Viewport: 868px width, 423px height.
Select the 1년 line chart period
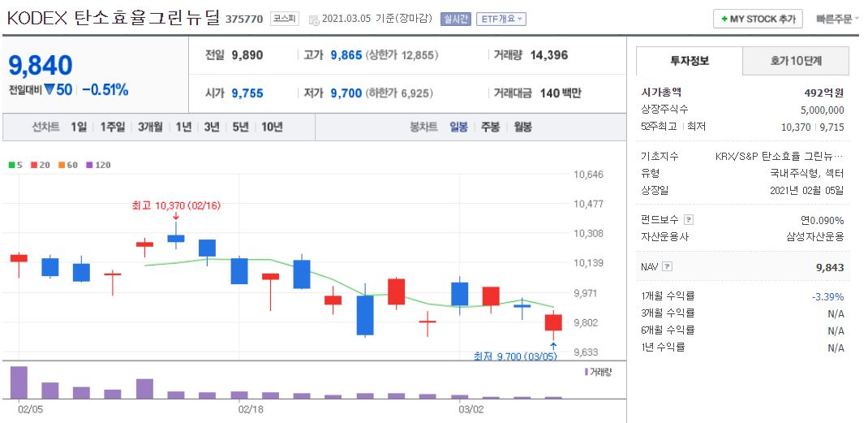(x=183, y=127)
